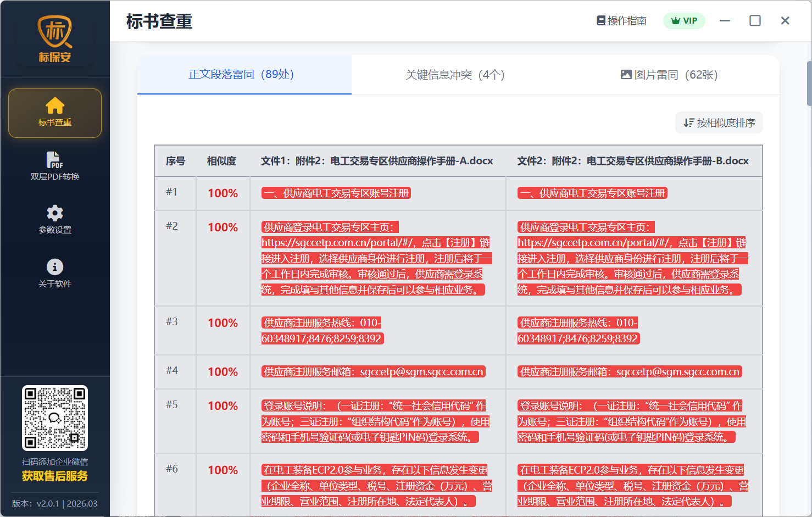The image size is (812, 517).
Task: Click 在电工装备ECP2.0参与业务 paragraph in file 1
Action: click(x=377, y=486)
